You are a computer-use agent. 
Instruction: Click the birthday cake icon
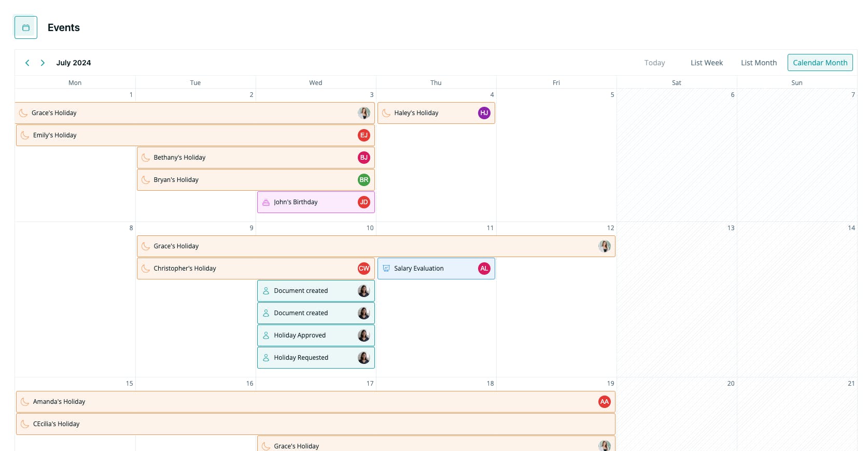266,202
